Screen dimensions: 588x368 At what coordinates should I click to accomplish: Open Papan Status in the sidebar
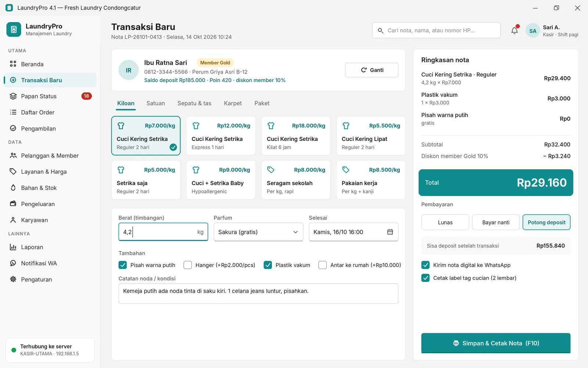(x=50, y=96)
